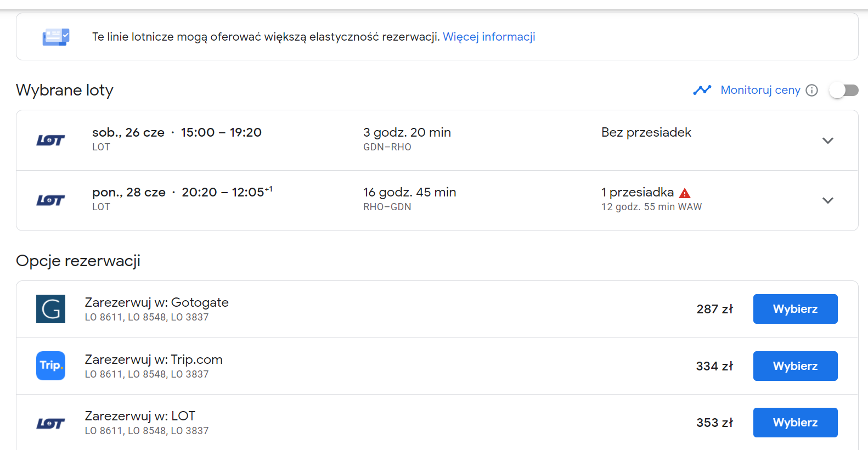Viewport: 868px width, 450px height.
Task: Choose Trip.com booking for 334 zł
Action: point(795,366)
